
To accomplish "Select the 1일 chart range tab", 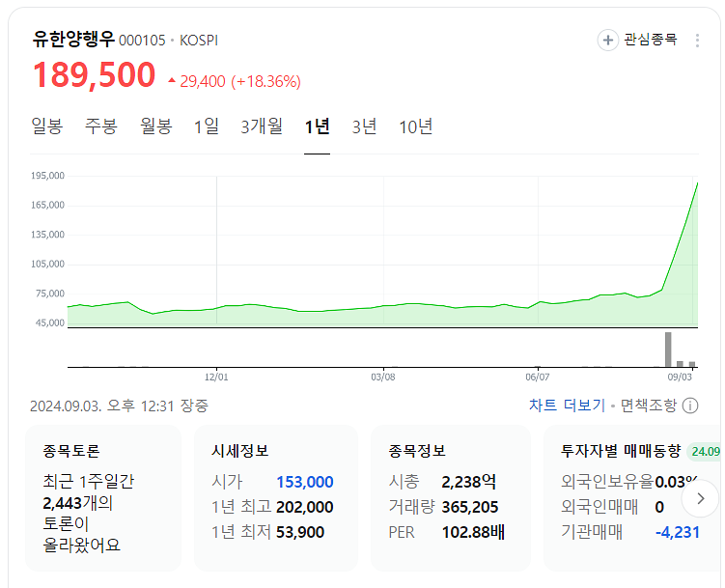I will (207, 126).
